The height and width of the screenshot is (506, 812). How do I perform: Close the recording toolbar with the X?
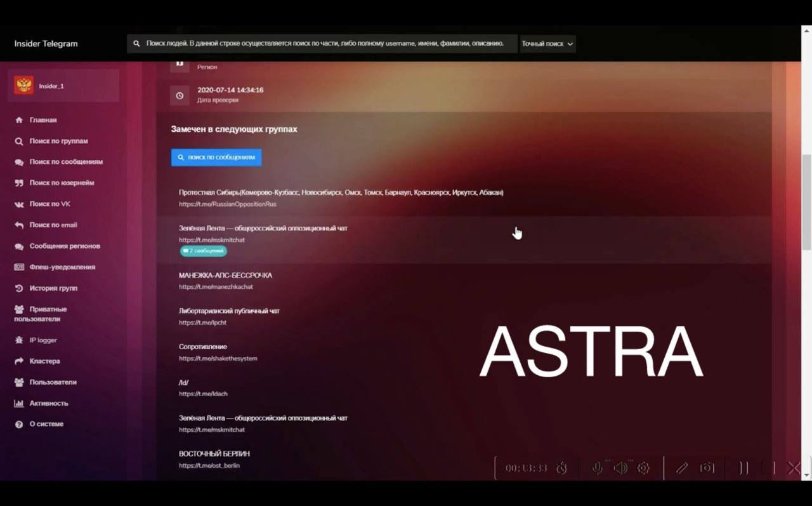[x=794, y=468]
